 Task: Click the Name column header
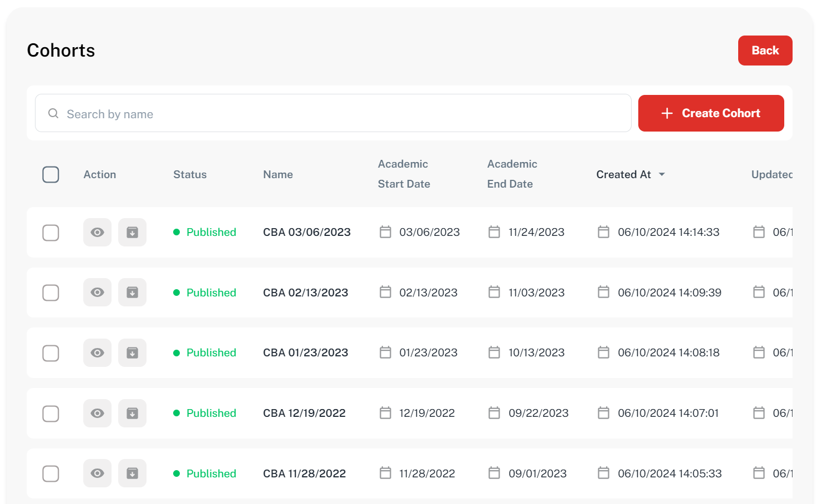pos(278,174)
